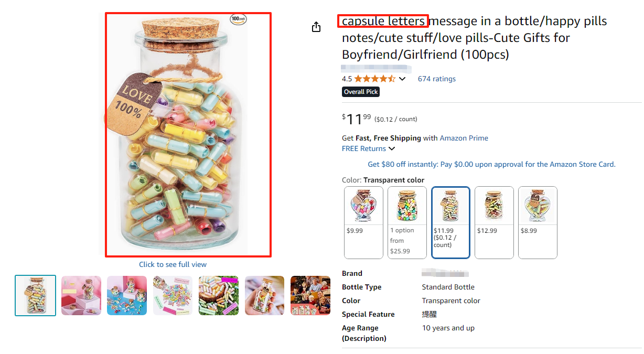Viewport: 644px width, 354px height.
Task: Open the pink gift box thumbnail
Action: coord(81,295)
